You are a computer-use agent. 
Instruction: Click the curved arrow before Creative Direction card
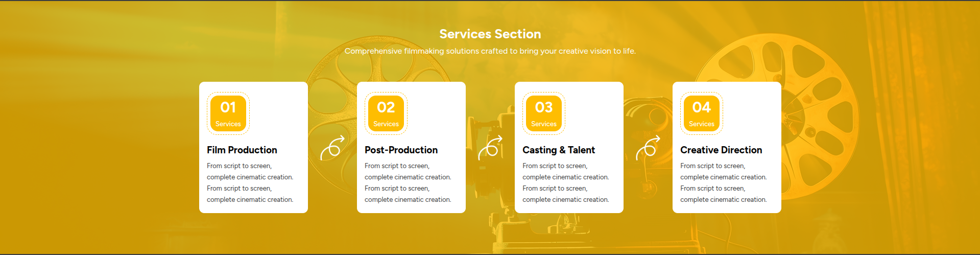[648, 148]
